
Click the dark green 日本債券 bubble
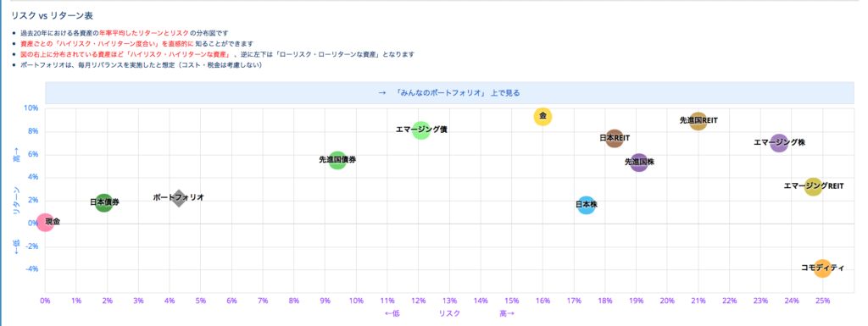coord(104,202)
